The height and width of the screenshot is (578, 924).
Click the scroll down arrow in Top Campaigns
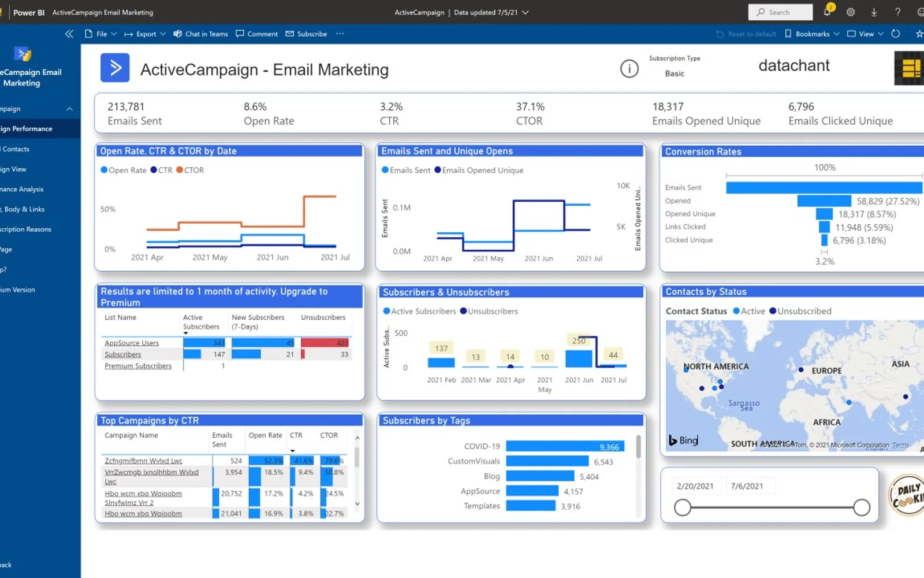click(357, 504)
